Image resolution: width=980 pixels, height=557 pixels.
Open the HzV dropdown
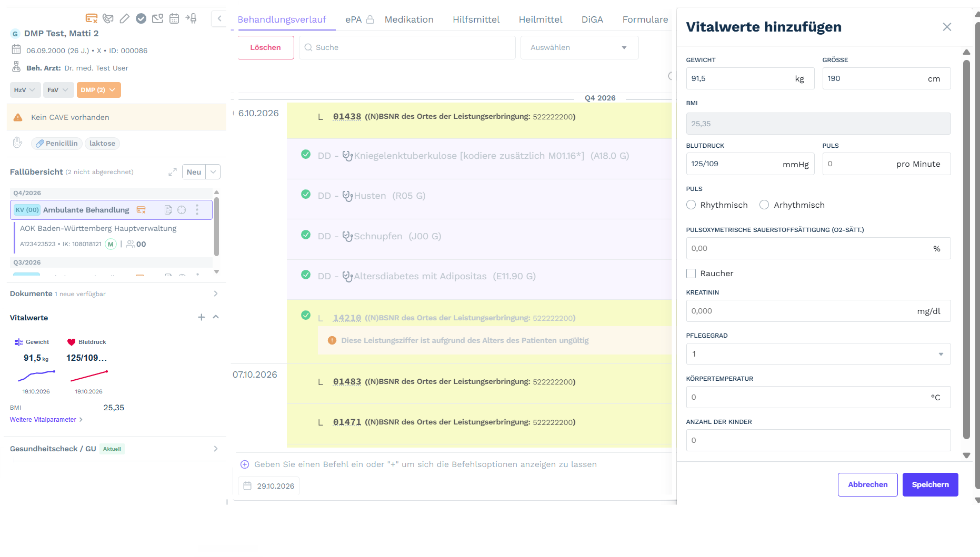tap(25, 90)
